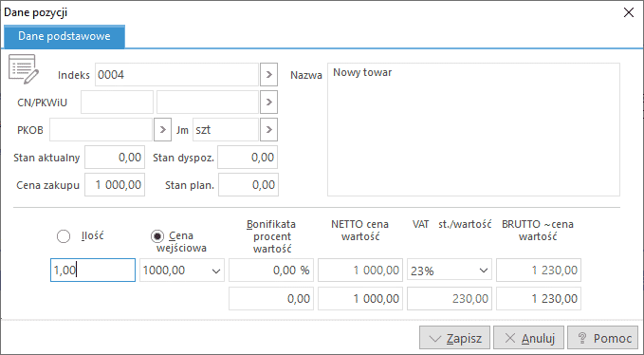Click the document edit icon beside Indeks
Viewport: 644px width, 355px height.
24,69
